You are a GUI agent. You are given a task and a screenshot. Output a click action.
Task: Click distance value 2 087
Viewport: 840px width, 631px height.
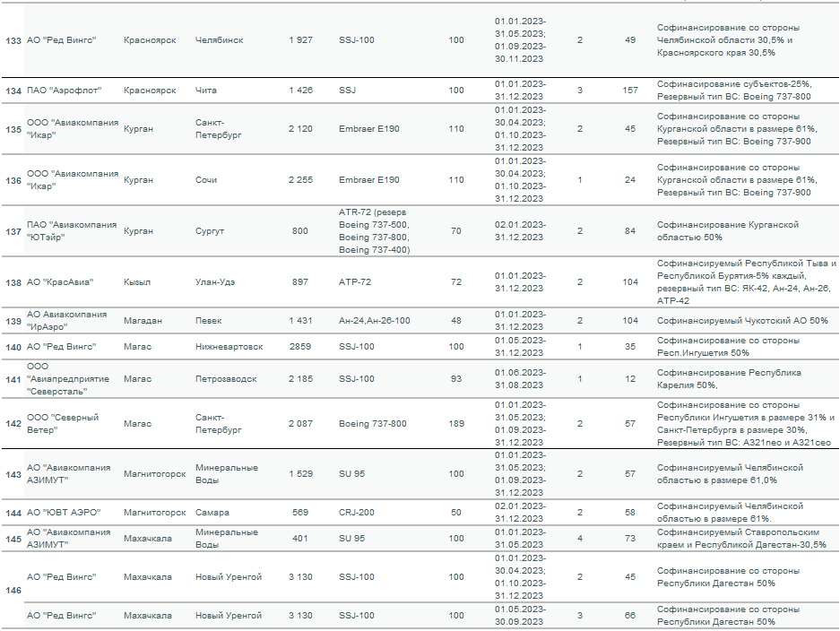click(300, 424)
